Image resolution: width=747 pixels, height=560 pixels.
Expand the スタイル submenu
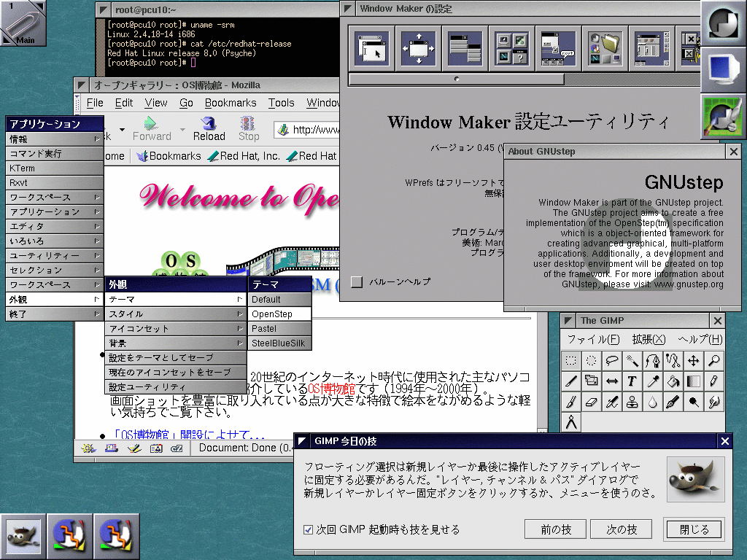tap(176, 314)
